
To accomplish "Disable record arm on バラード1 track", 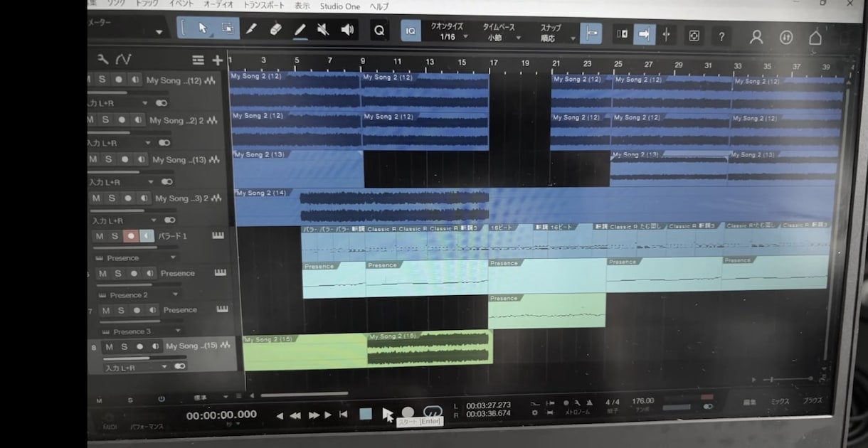I will click(x=131, y=236).
